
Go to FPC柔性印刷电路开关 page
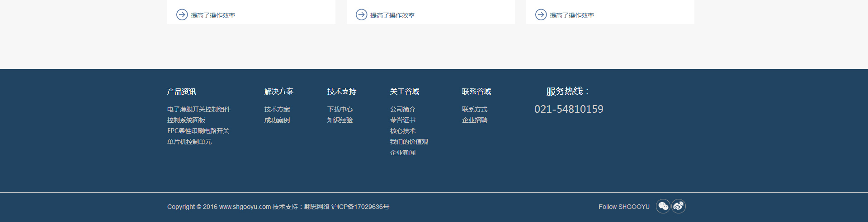pos(198,131)
